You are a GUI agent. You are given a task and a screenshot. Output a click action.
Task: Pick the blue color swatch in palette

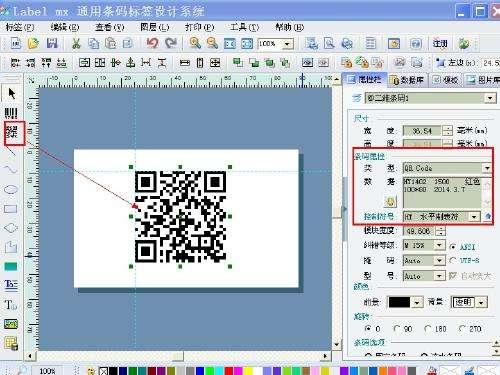(x=200, y=371)
